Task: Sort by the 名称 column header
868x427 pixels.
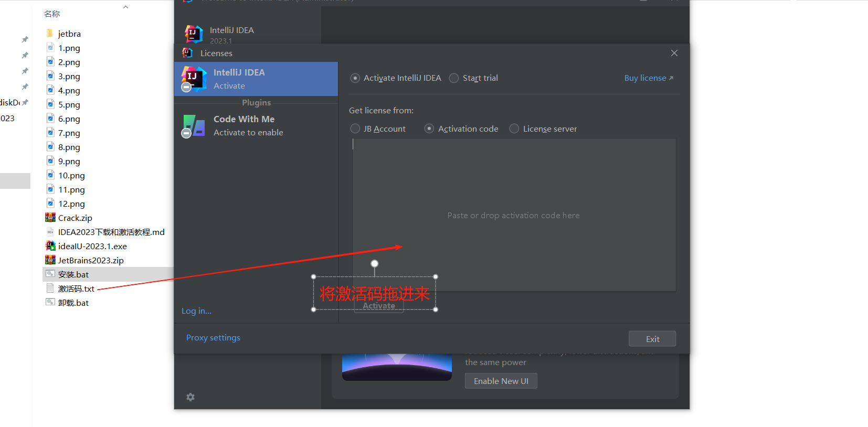Action: 52,14
